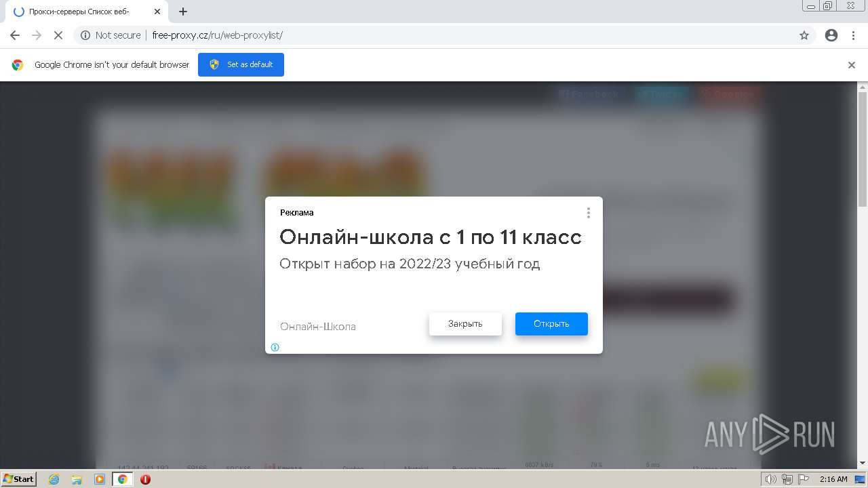868x488 pixels.
Task: Restore down the Chrome window
Action: (x=828, y=6)
